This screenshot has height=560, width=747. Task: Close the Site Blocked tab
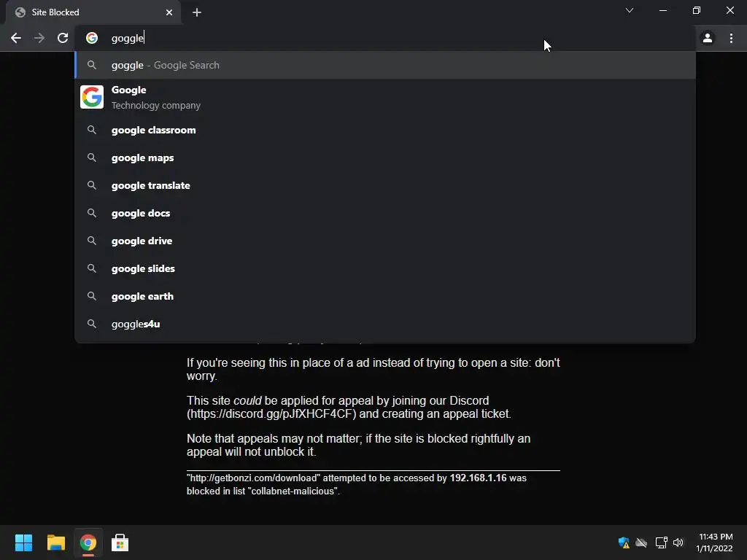169,12
